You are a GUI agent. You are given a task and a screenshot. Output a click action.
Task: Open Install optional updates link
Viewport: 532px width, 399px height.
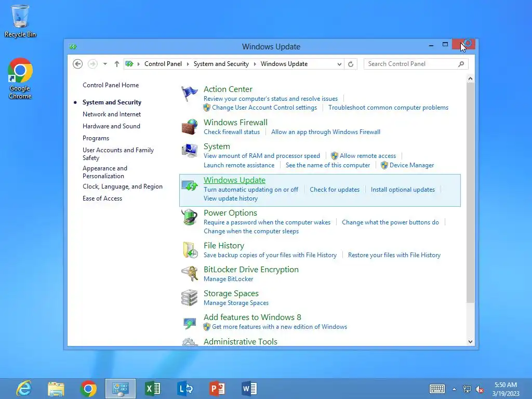tap(403, 190)
